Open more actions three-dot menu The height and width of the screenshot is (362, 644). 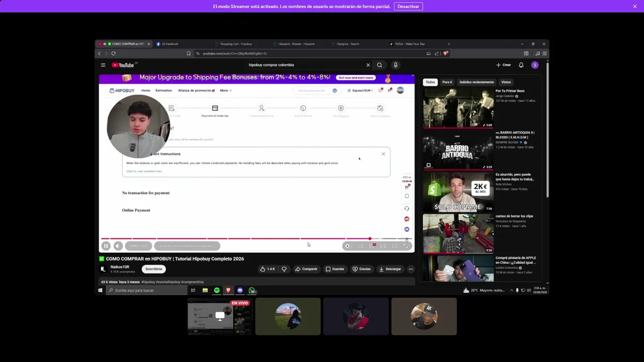[411, 269]
